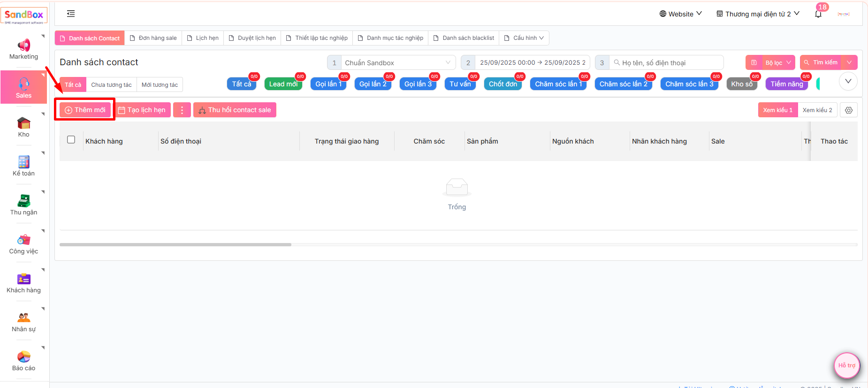Switch to Xem kiểu 2 view
Image resolution: width=868 pixels, height=388 pixels.
817,110
